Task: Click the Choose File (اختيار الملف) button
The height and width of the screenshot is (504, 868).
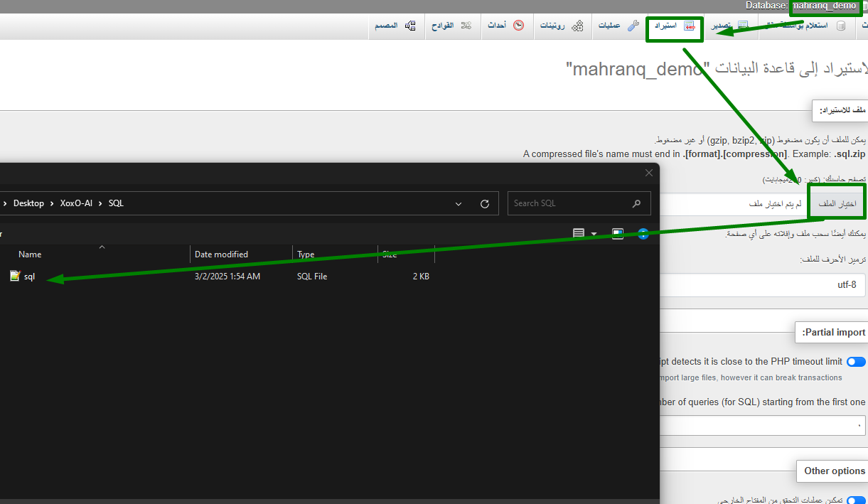Action: (x=837, y=204)
